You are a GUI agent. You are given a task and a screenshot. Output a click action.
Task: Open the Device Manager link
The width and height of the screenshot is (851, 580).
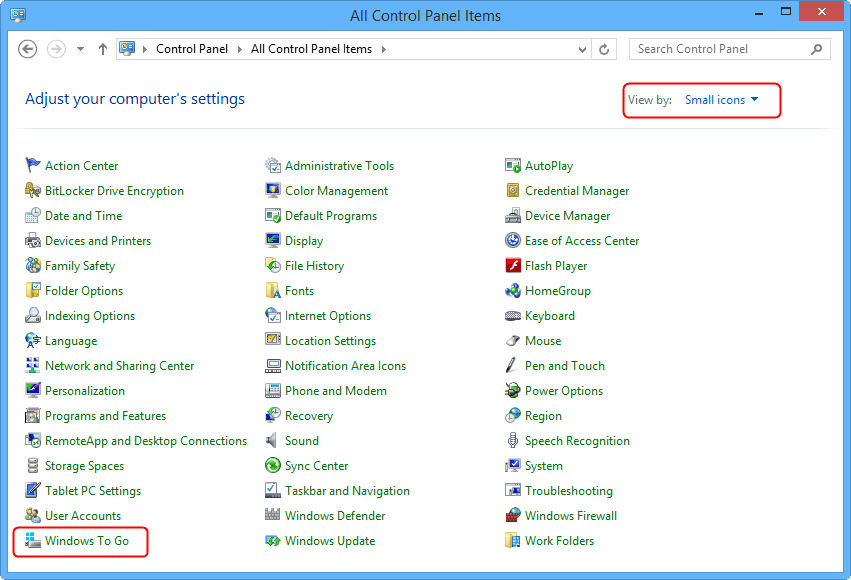[x=567, y=216]
